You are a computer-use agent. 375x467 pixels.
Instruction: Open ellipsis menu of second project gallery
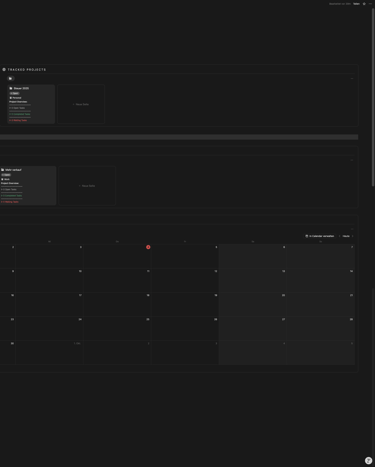pyautogui.click(x=352, y=160)
